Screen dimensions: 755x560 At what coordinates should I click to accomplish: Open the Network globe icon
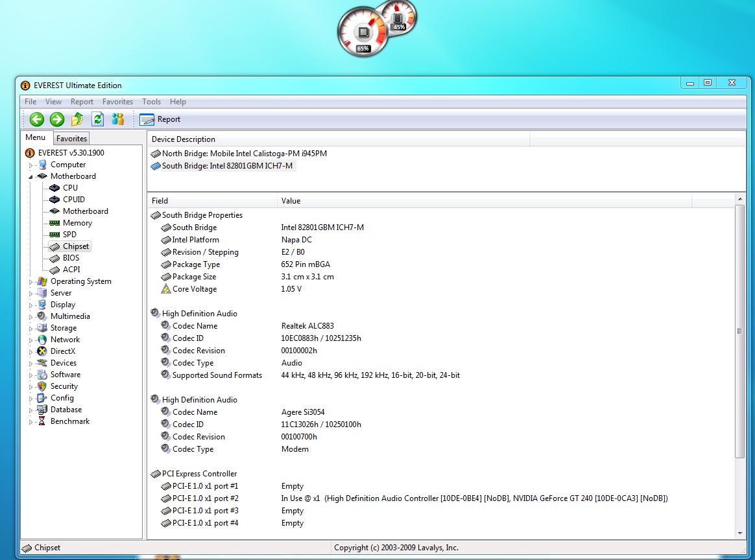[x=42, y=339]
